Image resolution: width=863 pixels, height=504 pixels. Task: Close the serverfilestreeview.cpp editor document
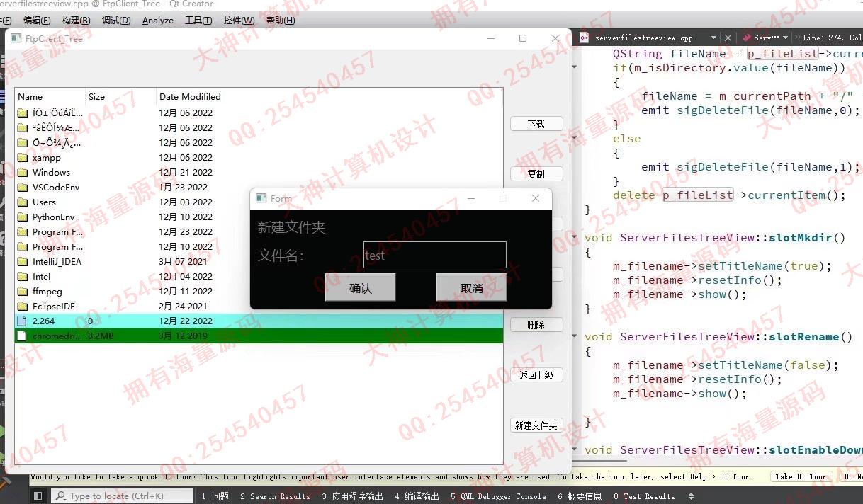pyautogui.click(x=728, y=38)
